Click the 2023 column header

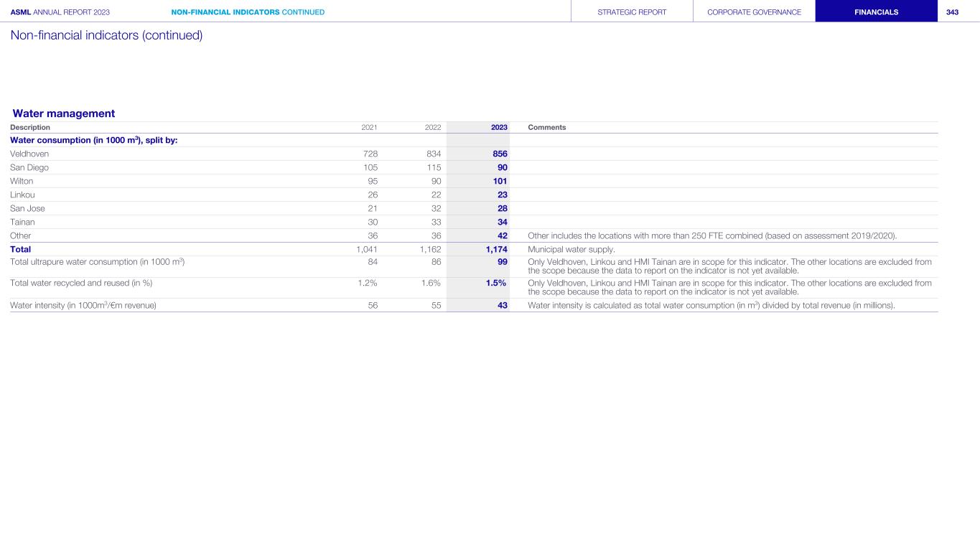coord(499,127)
